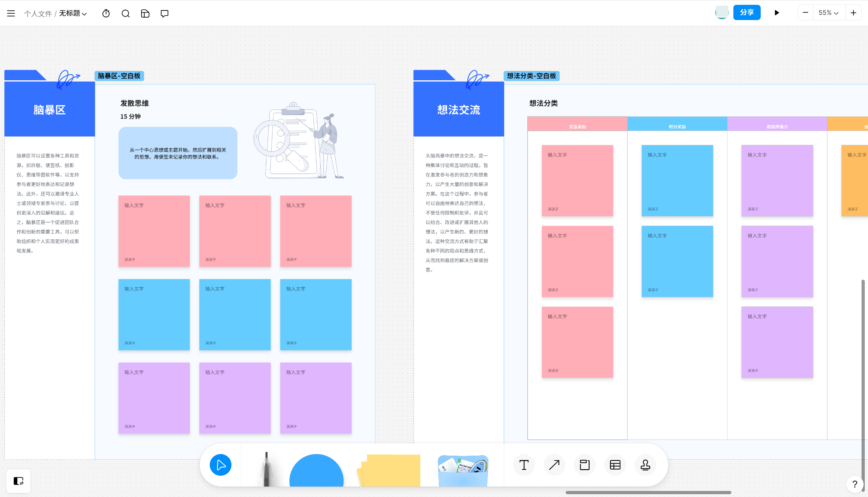
Task: Select the 想法分类-空白板 frame label
Action: [x=531, y=76]
